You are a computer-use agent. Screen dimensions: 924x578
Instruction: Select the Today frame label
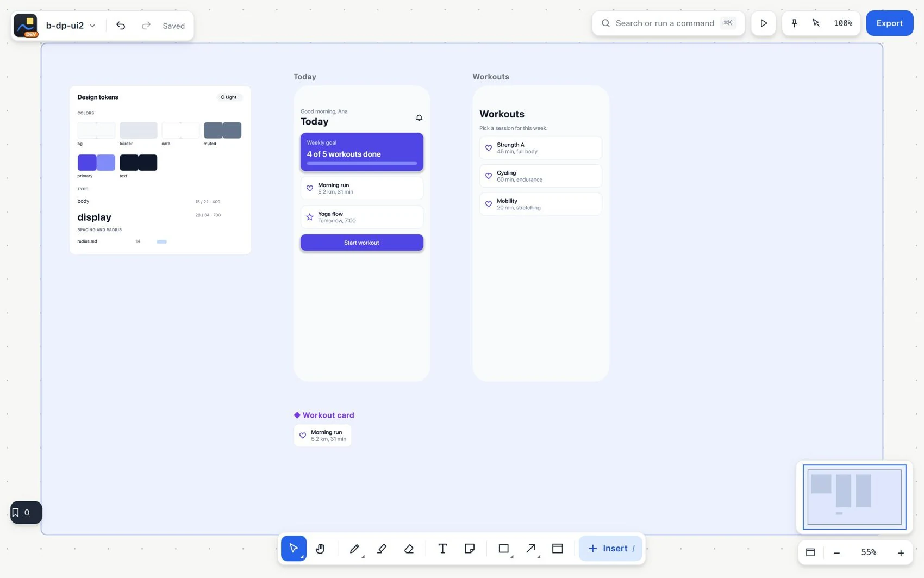[305, 77]
